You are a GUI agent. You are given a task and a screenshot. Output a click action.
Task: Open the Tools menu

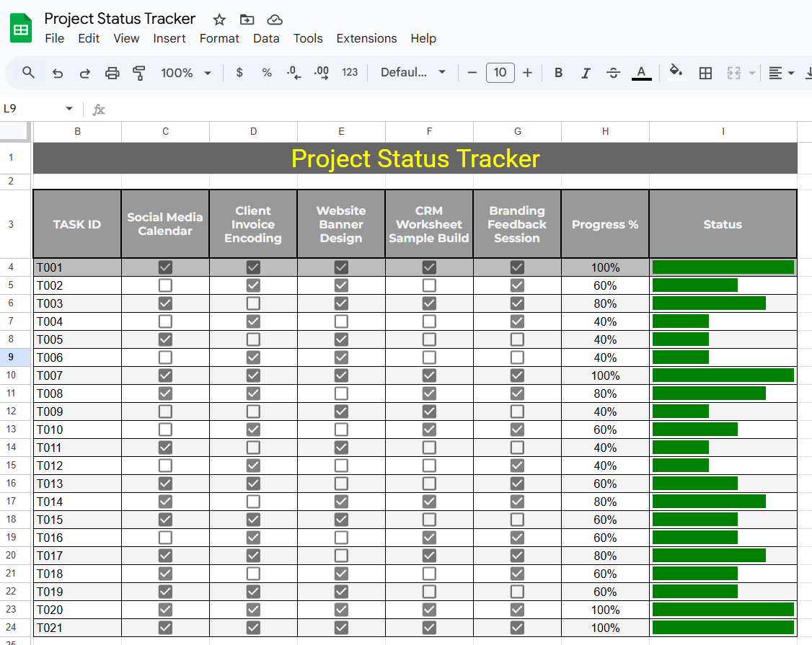[x=308, y=39]
